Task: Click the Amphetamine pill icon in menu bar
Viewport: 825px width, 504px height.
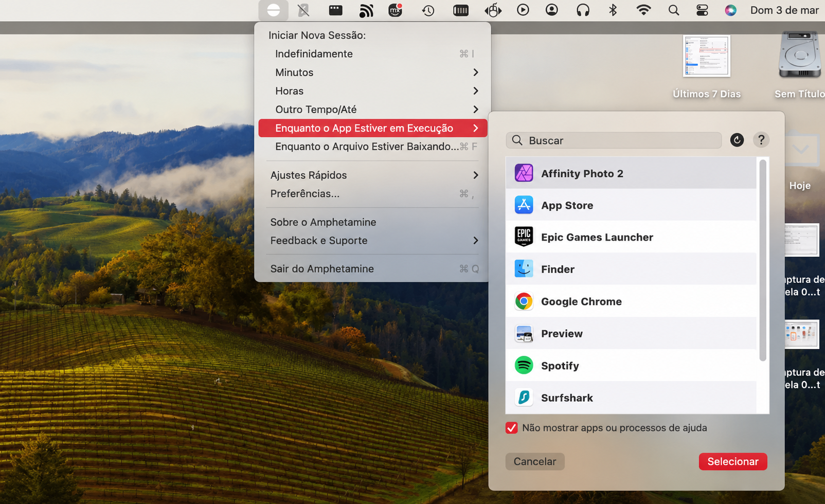Action: coord(274,10)
